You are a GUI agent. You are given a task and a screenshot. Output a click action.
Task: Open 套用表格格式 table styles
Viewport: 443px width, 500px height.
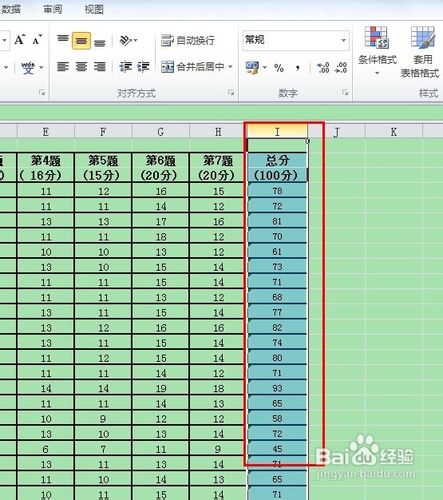tap(420, 52)
